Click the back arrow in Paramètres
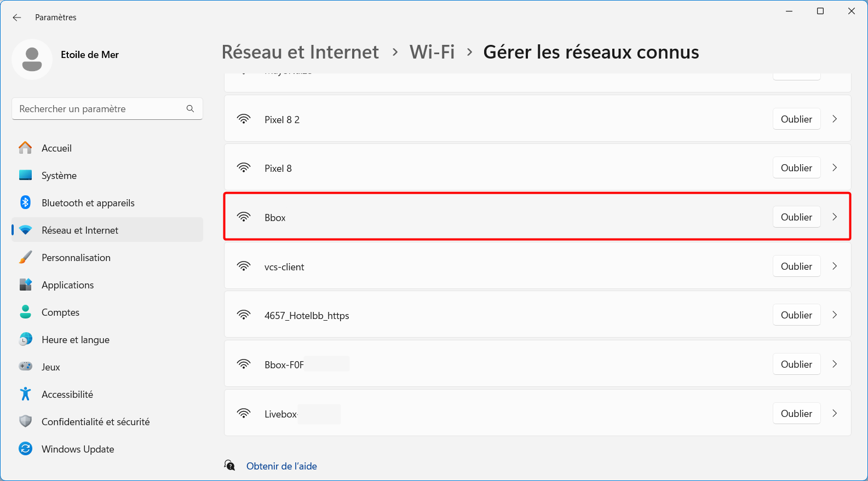Image resolution: width=868 pixels, height=481 pixels. (17, 18)
